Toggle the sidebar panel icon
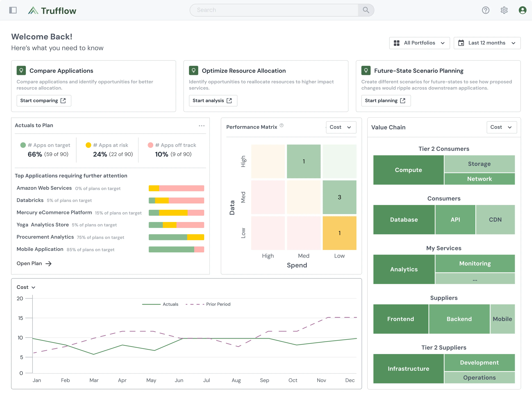The width and height of the screenshot is (532, 399). click(13, 10)
